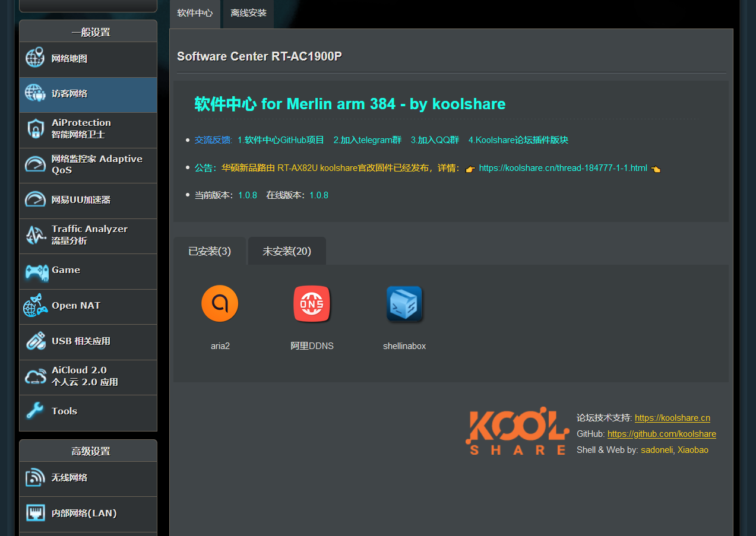Select the 未安装(20) tab
This screenshot has width=756, height=536.
(x=287, y=251)
